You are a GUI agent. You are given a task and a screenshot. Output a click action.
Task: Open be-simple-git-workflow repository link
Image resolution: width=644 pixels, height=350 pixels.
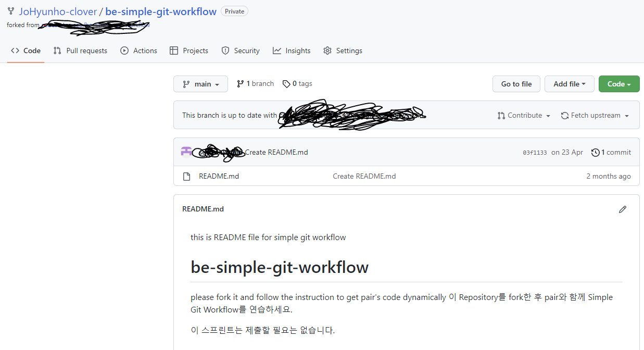pos(161,11)
